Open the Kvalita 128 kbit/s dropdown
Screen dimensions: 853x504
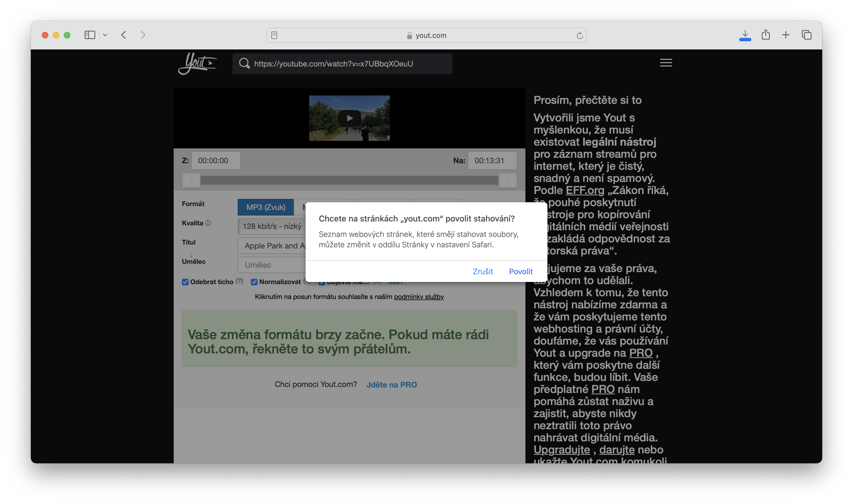tap(272, 226)
